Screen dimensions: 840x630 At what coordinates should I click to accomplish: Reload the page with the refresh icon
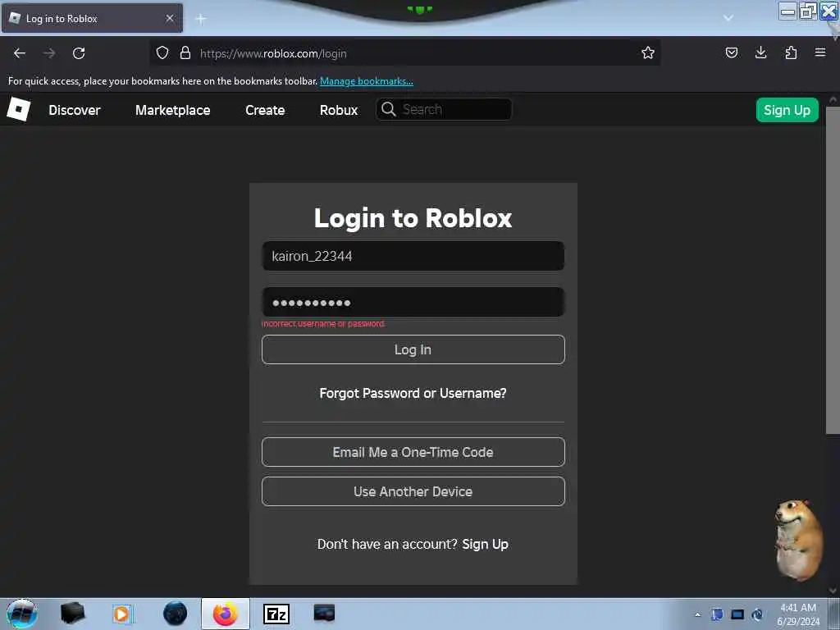click(x=79, y=53)
